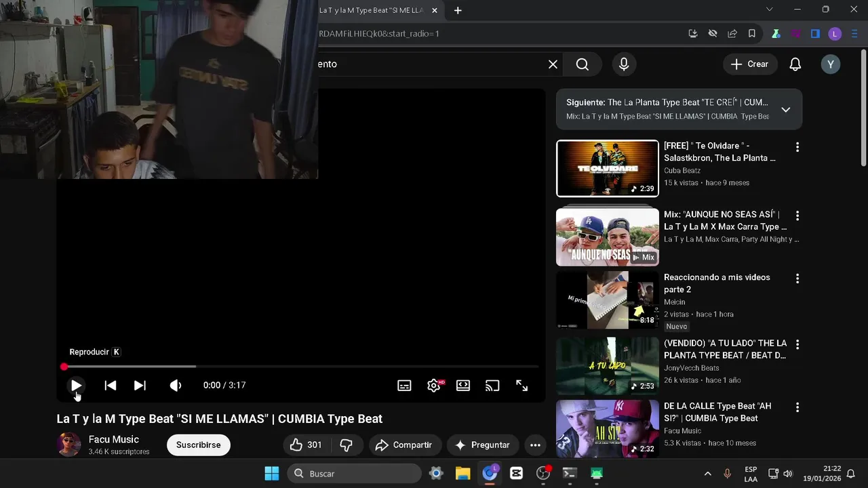Go to the previous video
The height and width of the screenshot is (488, 868).
[111, 385]
